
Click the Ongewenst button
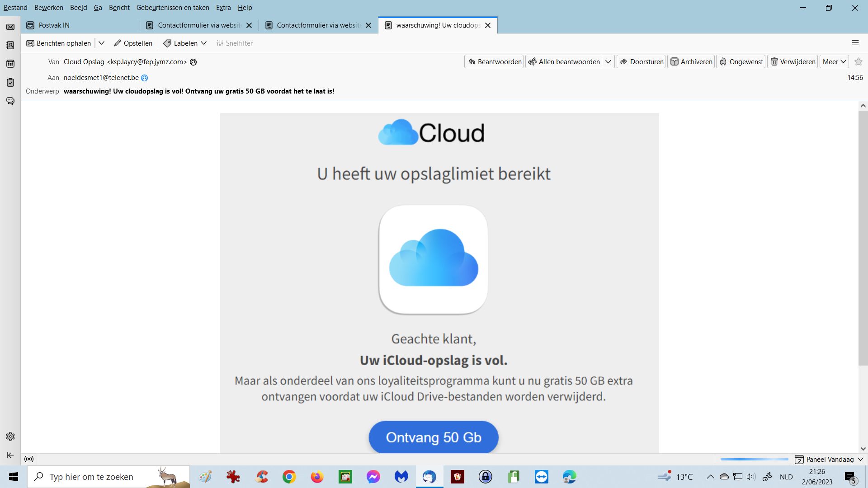coord(741,61)
